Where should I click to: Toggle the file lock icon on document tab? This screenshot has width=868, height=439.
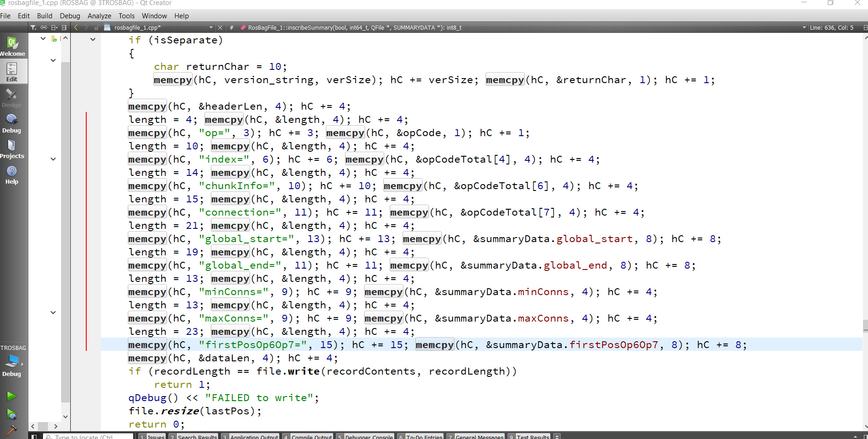(x=97, y=27)
